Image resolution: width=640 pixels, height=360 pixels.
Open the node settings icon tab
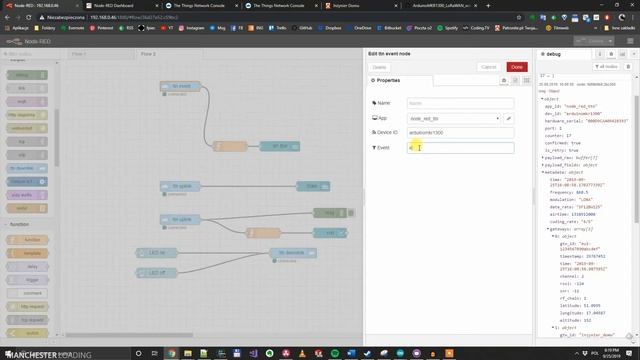(x=504, y=80)
